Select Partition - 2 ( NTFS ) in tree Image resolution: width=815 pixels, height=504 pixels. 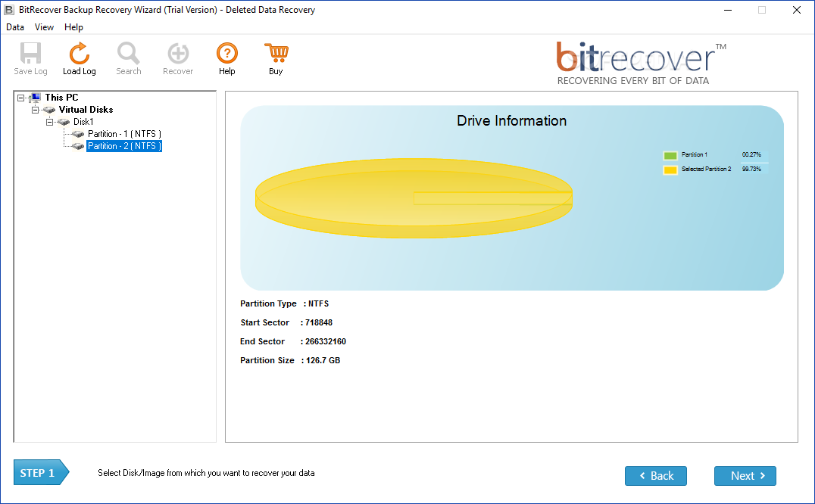click(x=124, y=146)
